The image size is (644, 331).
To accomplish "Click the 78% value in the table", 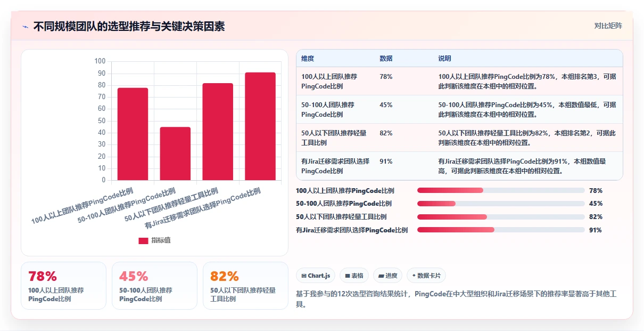I will point(386,77).
